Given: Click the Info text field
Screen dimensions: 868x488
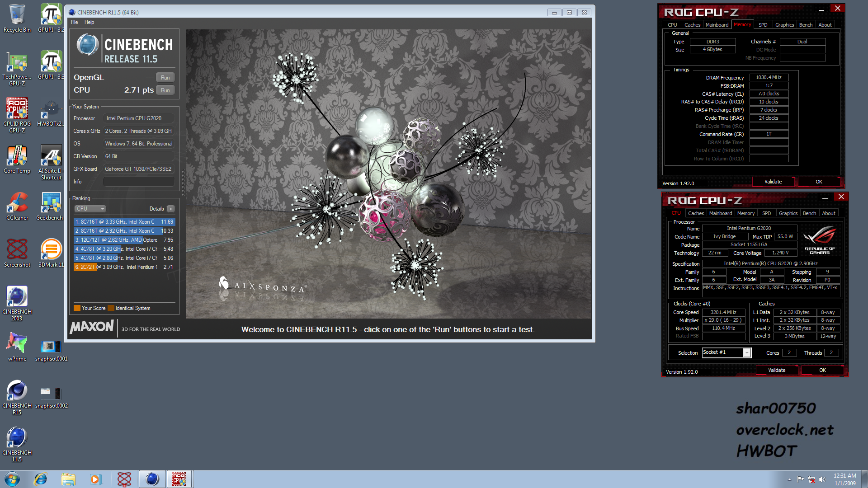Looking at the screenshot, I should click(x=139, y=182).
